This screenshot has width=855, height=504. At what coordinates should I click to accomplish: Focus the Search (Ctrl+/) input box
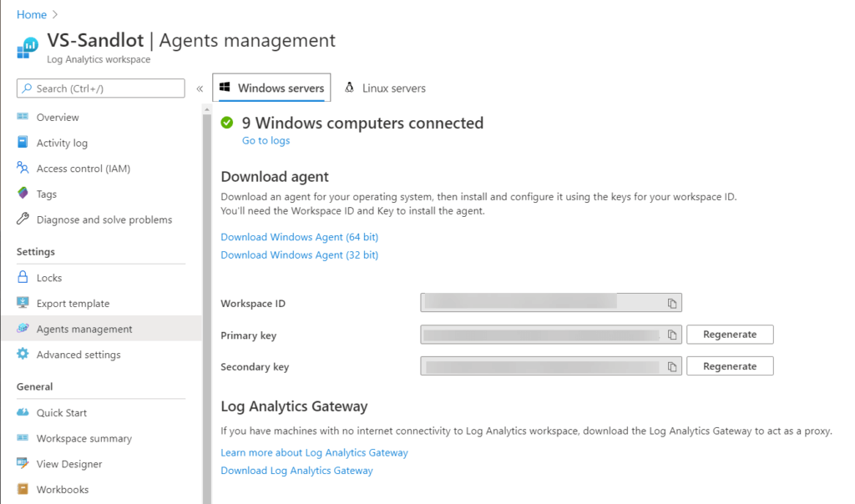(x=101, y=88)
